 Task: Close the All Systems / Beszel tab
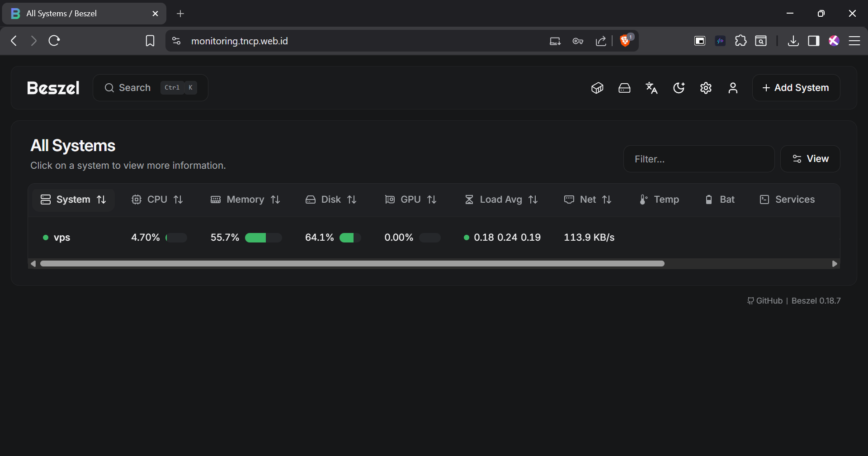point(155,14)
